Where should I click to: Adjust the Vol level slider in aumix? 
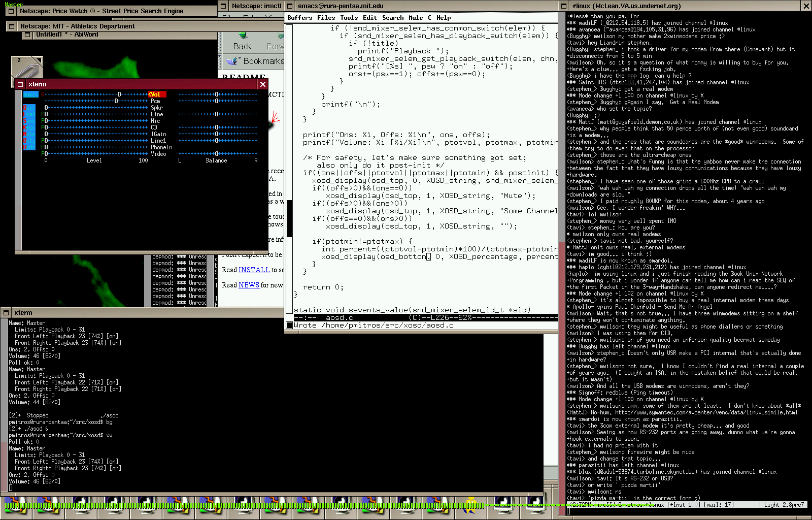96,94
